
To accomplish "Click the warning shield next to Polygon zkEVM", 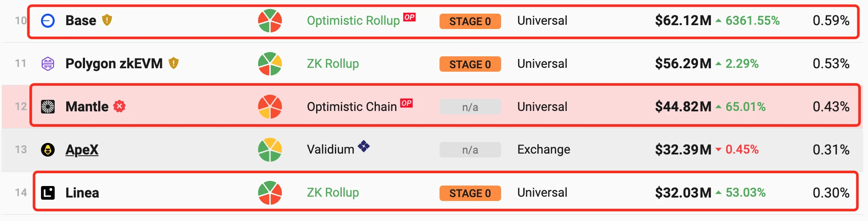I will click(x=173, y=63).
